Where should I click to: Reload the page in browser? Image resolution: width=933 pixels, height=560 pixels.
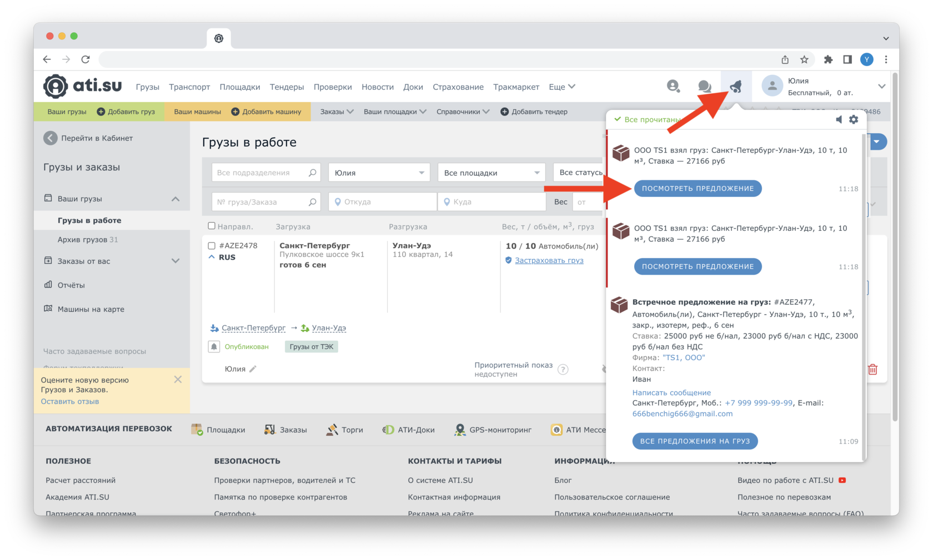86,59
